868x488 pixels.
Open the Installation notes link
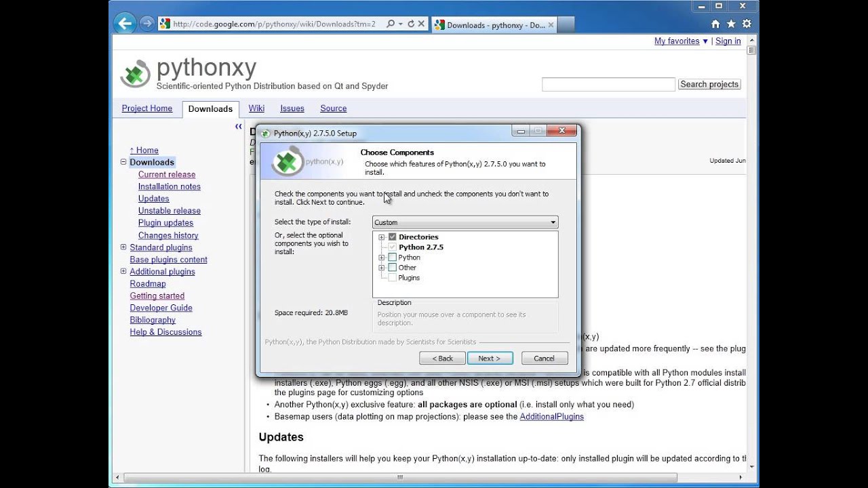pos(170,186)
